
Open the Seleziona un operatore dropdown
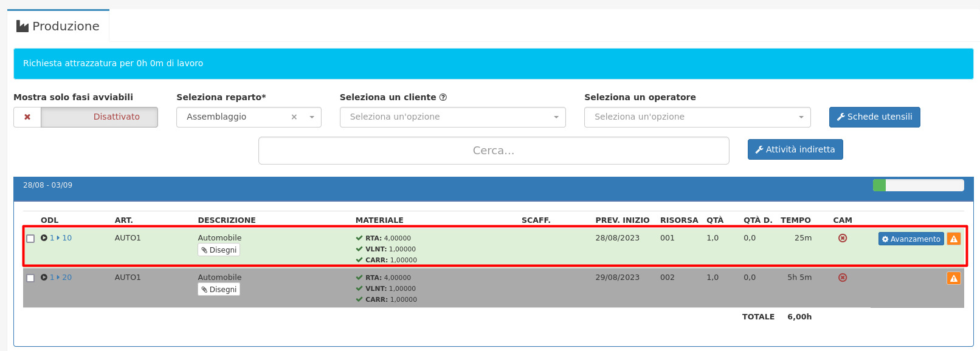tap(697, 117)
